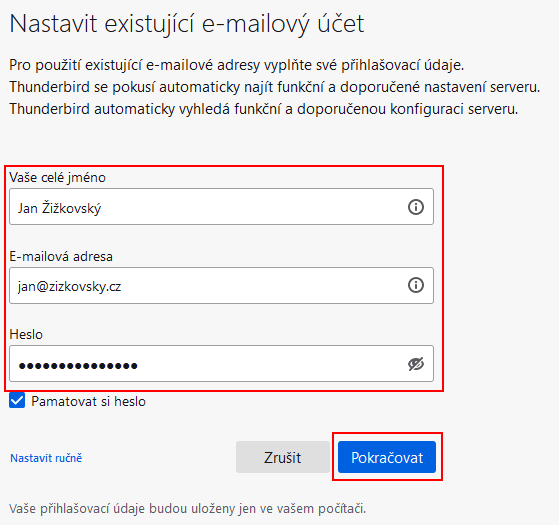Click the masked password dots
Screen dimensions: 559x525
[x=78, y=365]
